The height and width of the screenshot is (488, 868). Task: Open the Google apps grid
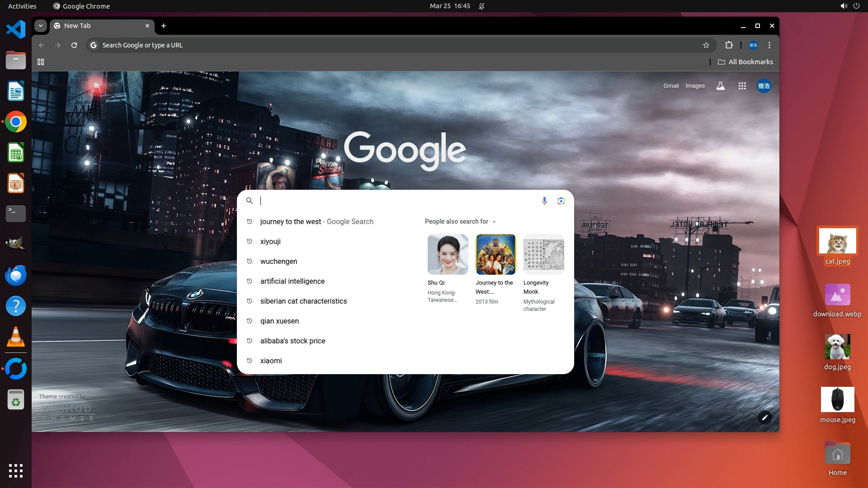(x=742, y=86)
